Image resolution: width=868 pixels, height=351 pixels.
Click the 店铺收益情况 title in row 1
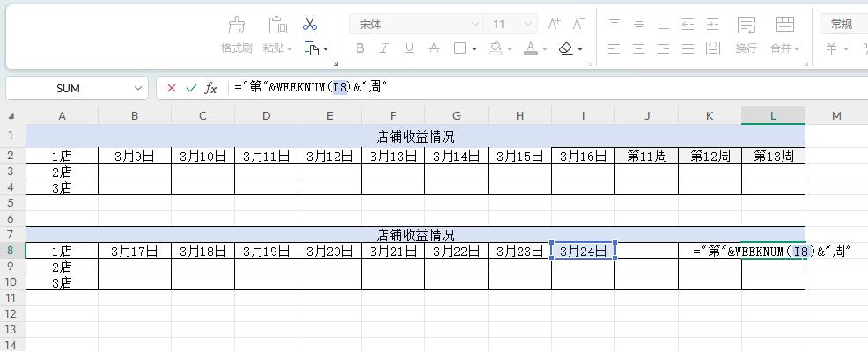[416, 136]
